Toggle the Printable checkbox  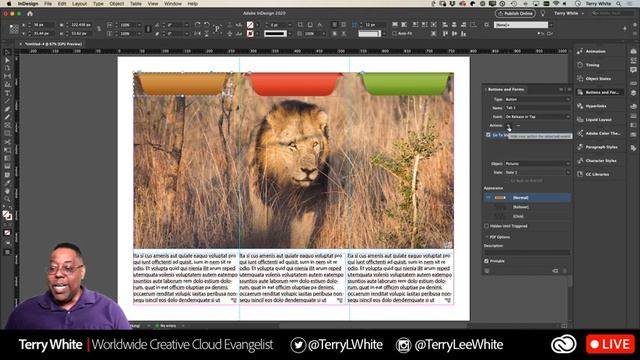coord(487,261)
